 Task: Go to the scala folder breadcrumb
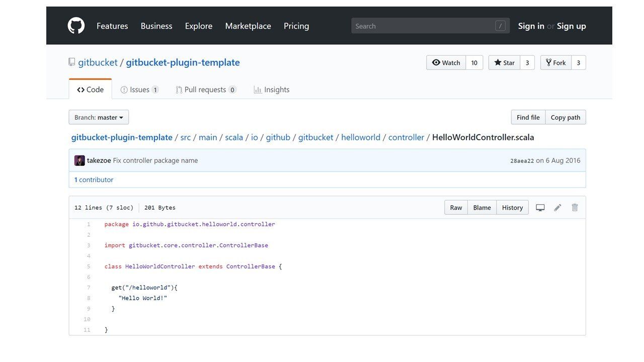click(234, 137)
